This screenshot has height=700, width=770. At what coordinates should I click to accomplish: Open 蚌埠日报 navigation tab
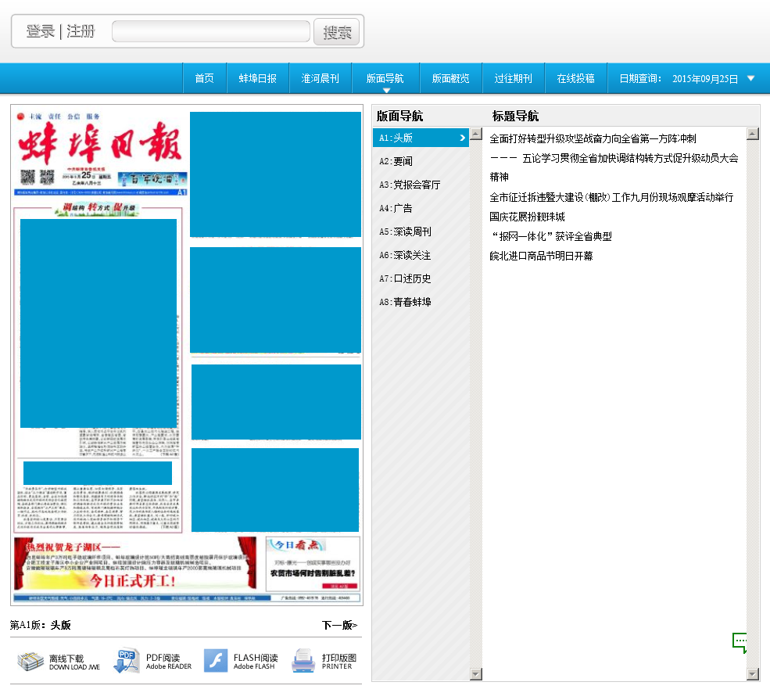click(x=258, y=78)
